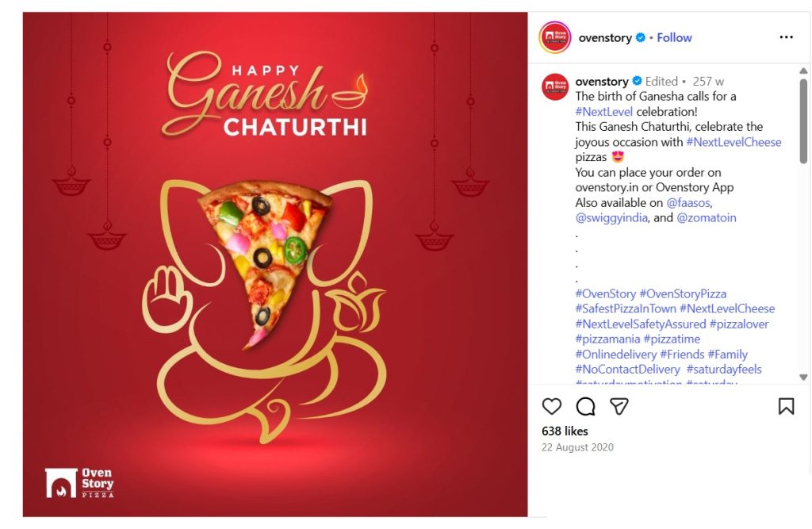Viewport: 812px width, 529px height.
Task: Open the #NextLevelCheese hashtag in the caption sentence
Action: tap(733, 142)
